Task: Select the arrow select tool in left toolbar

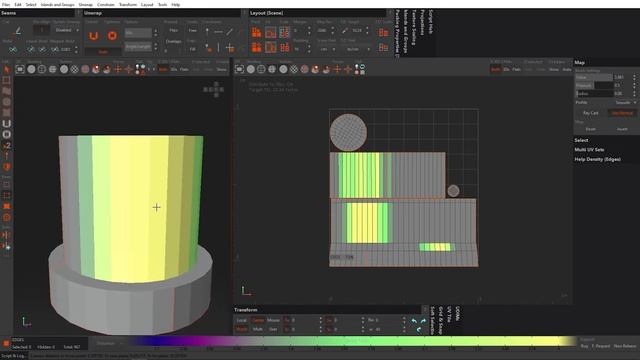Action: click(x=7, y=69)
